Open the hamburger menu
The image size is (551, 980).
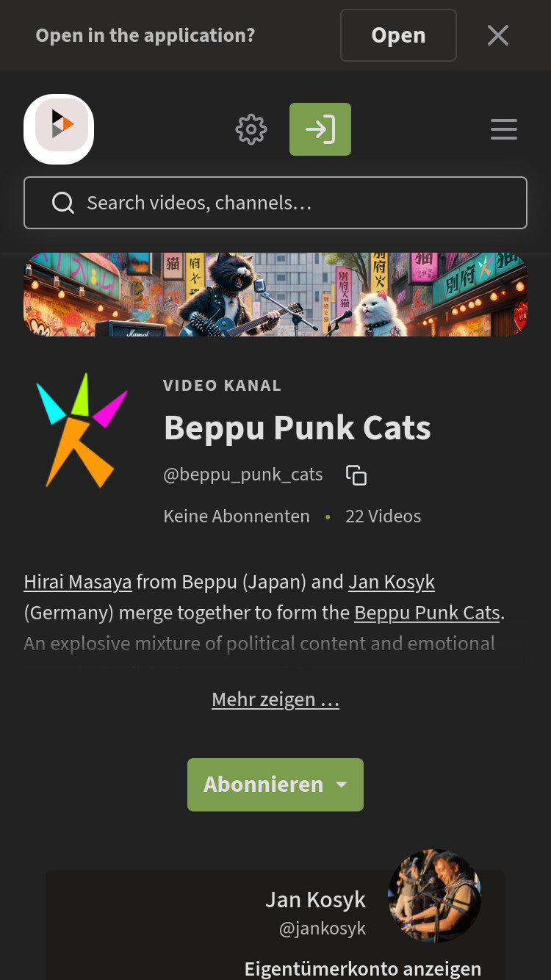point(504,129)
